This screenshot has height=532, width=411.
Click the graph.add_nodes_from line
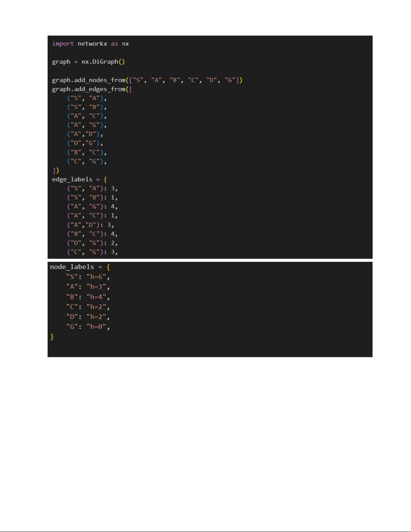point(147,80)
